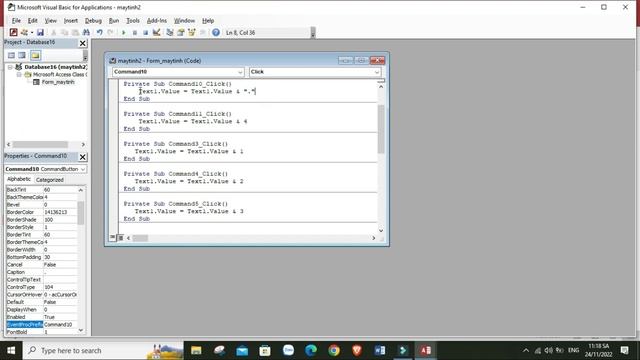This screenshot has height=360, width=640.
Task: Click Toggle Folders icon in Project panel
Action: click(35, 55)
